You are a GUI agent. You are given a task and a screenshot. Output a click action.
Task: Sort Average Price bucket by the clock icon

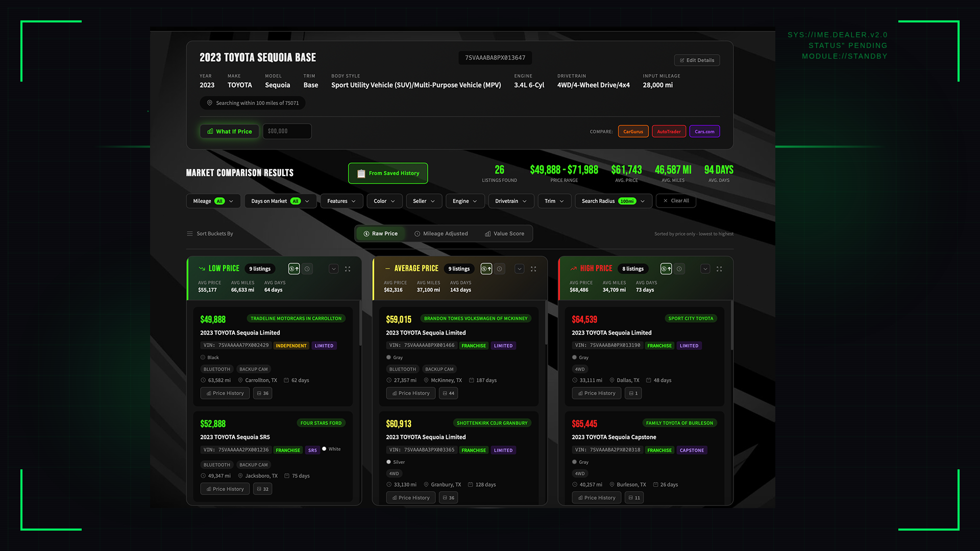499,268
